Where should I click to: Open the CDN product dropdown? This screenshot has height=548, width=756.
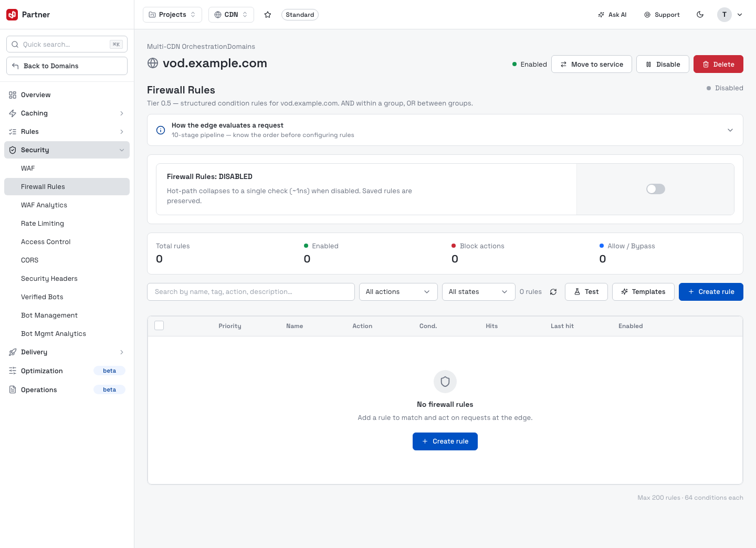click(231, 15)
